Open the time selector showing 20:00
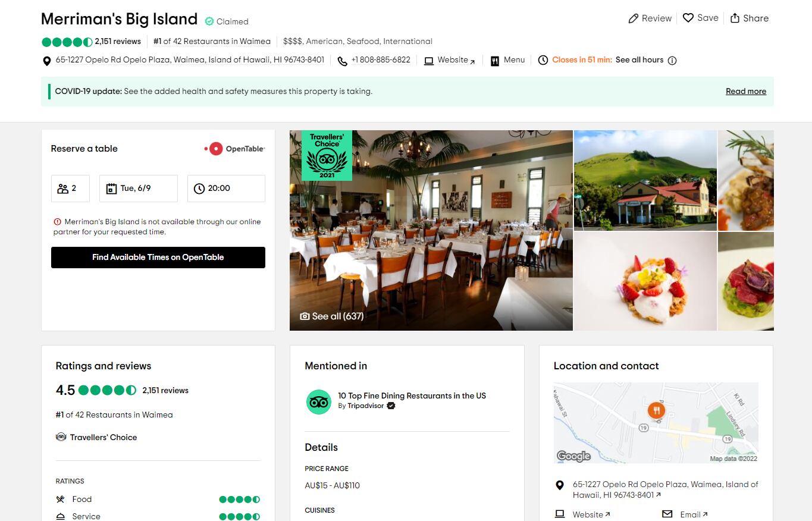812x521 pixels. tap(225, 188)
